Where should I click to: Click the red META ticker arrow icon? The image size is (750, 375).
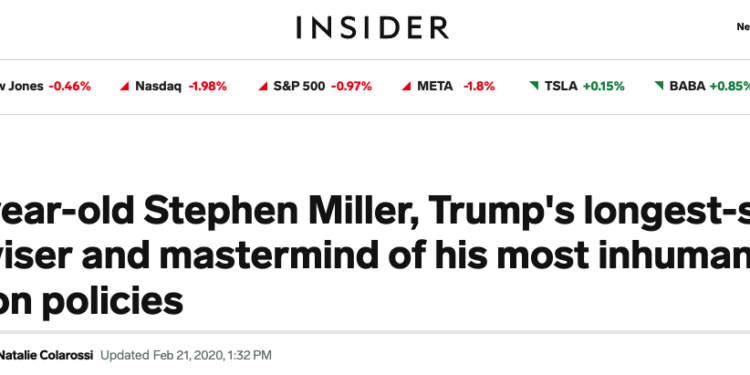tap(406, 86)
